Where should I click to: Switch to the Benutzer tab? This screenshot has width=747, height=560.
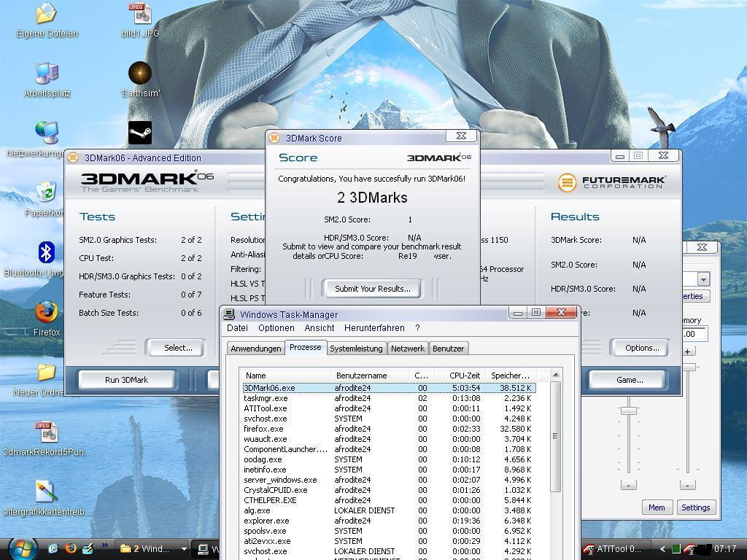[449, 349]
